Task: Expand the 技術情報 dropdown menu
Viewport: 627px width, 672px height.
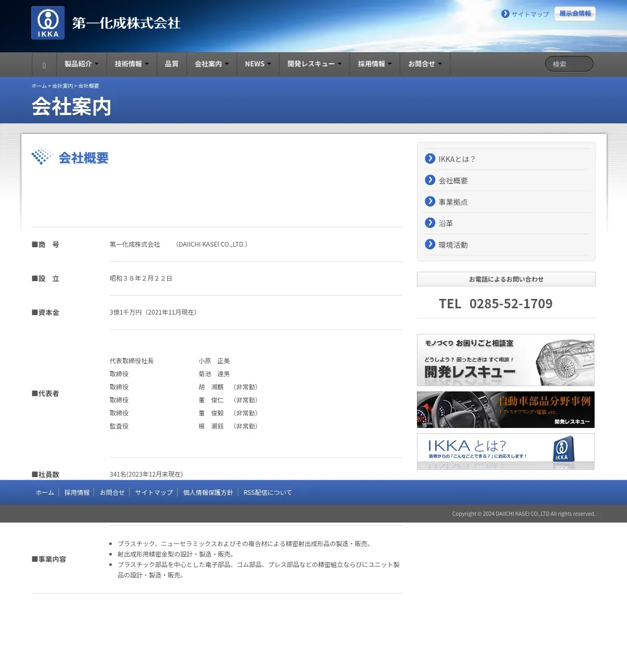Action: (x=132, y=64)
